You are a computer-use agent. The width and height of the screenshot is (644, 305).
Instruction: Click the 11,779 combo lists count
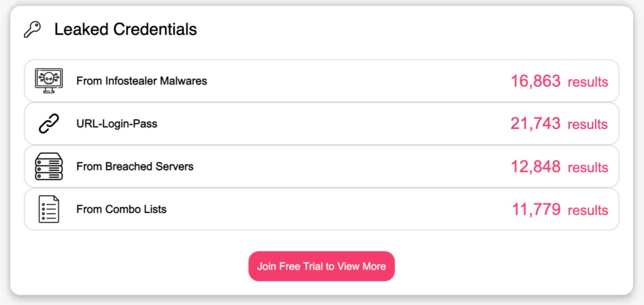point(536,209)
